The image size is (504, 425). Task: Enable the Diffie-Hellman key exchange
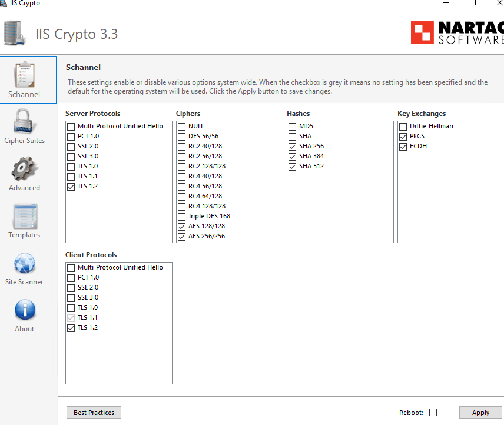point(403,127)
